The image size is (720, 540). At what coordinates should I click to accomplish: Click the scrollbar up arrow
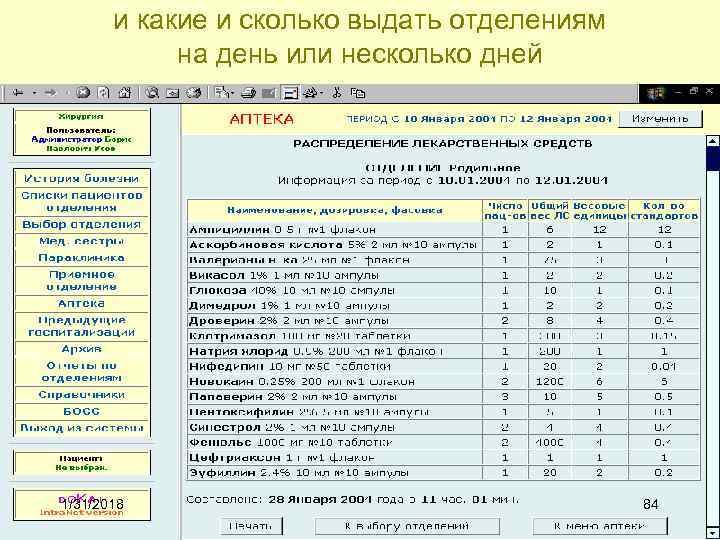[712, 142]
